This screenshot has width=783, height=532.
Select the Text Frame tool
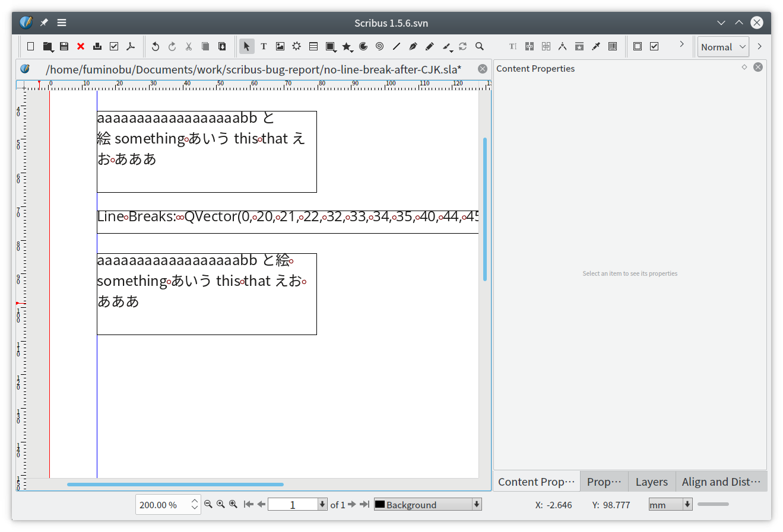(264, 46)
